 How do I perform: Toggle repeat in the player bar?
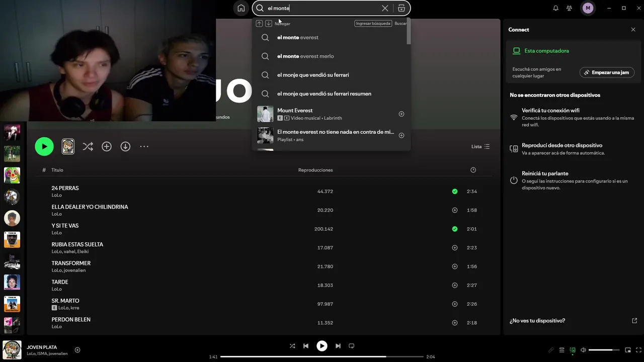(x=352, y=346)
